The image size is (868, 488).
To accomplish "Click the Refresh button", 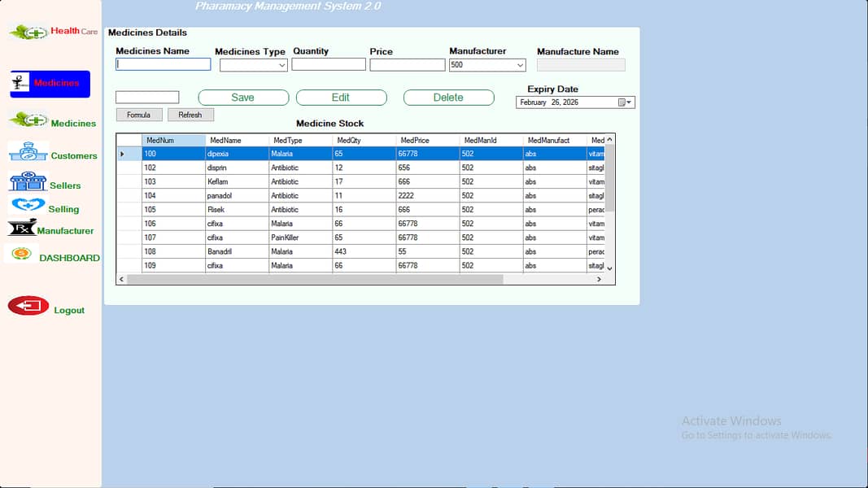I will click(x=190, y=115).
